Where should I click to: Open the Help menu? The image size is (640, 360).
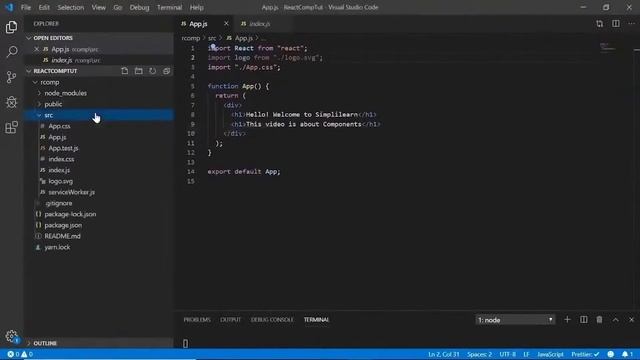pyautogui.click(x=196, y=7)
